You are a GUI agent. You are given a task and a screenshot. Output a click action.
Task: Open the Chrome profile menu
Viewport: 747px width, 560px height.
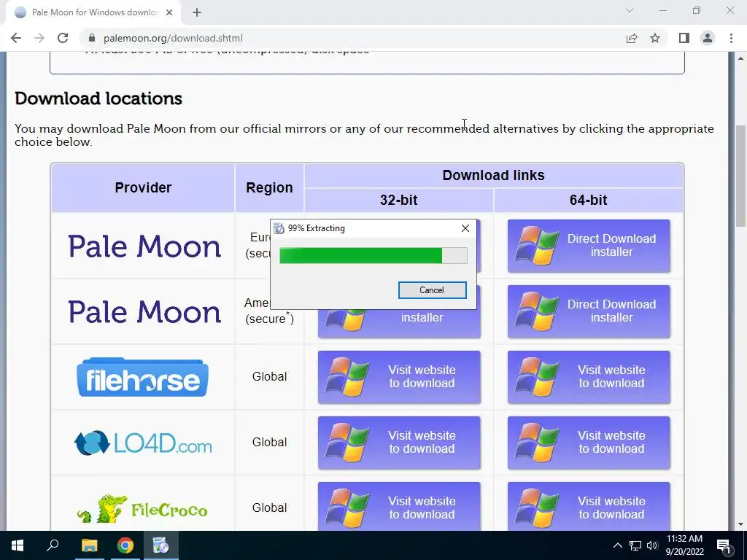[x=708, y=38]
